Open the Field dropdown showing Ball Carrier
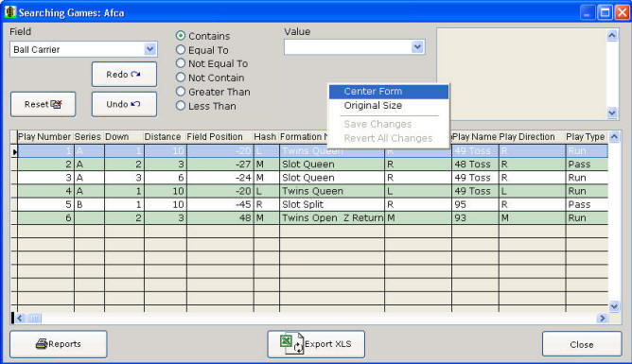The image size is (632, 364). tap(149, 49)
